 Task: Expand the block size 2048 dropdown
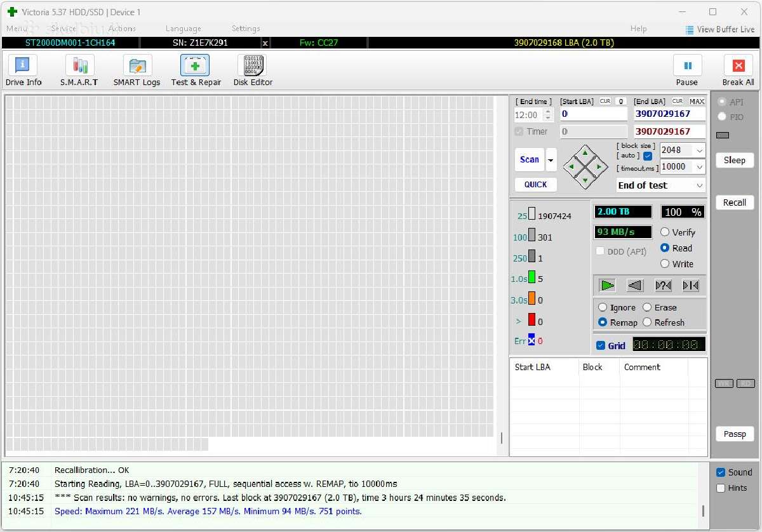700,150
